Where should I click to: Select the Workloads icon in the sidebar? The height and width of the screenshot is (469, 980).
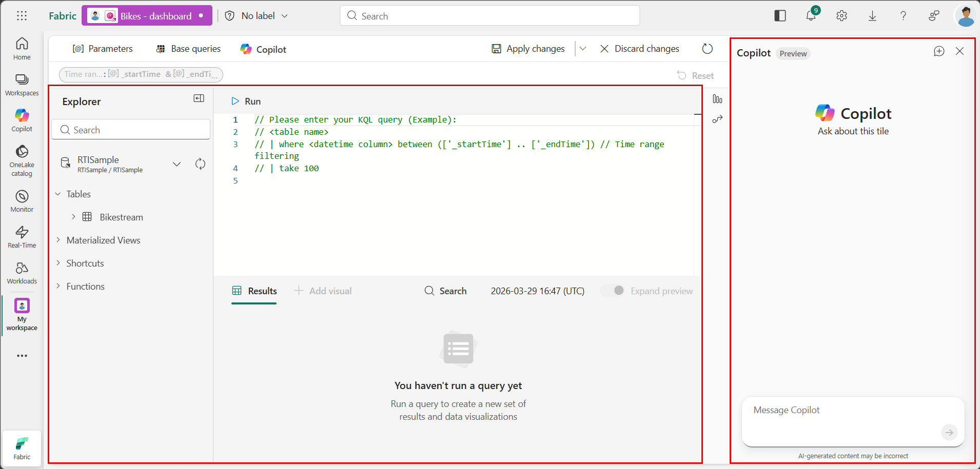(22, 272)
